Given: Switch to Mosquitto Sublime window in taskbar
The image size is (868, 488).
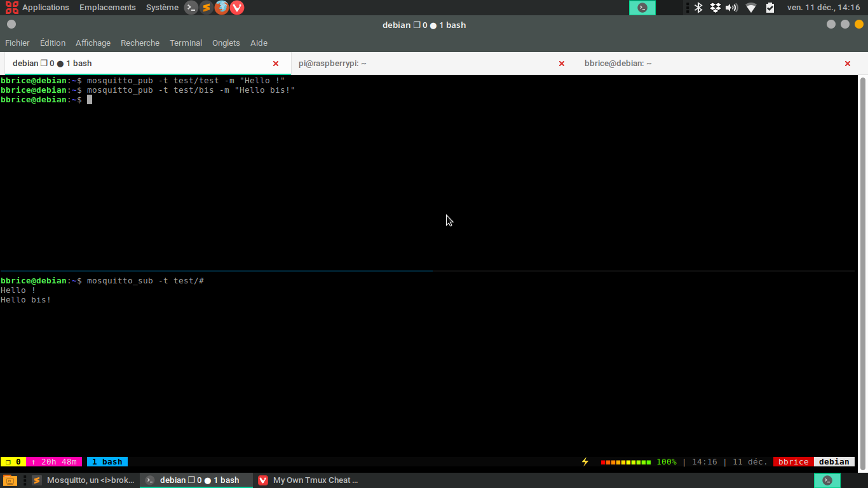Looking at the screenshot, I should pyautogui.click(x=83, y=480).
